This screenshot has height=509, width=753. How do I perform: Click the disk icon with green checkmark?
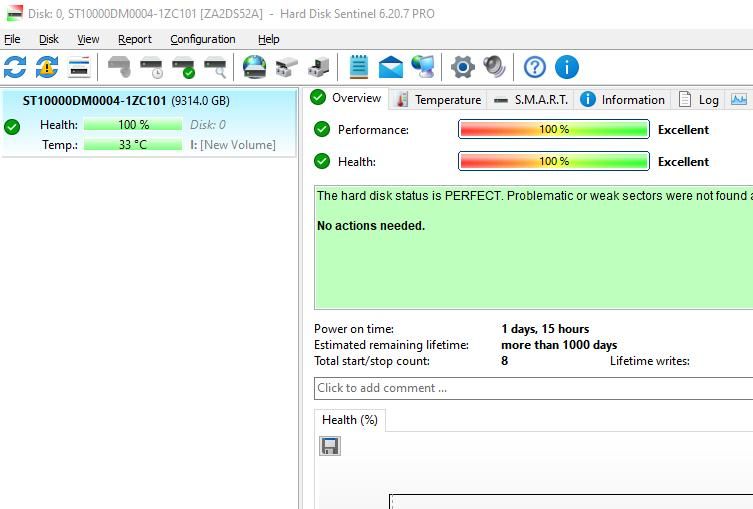(183, 67)
